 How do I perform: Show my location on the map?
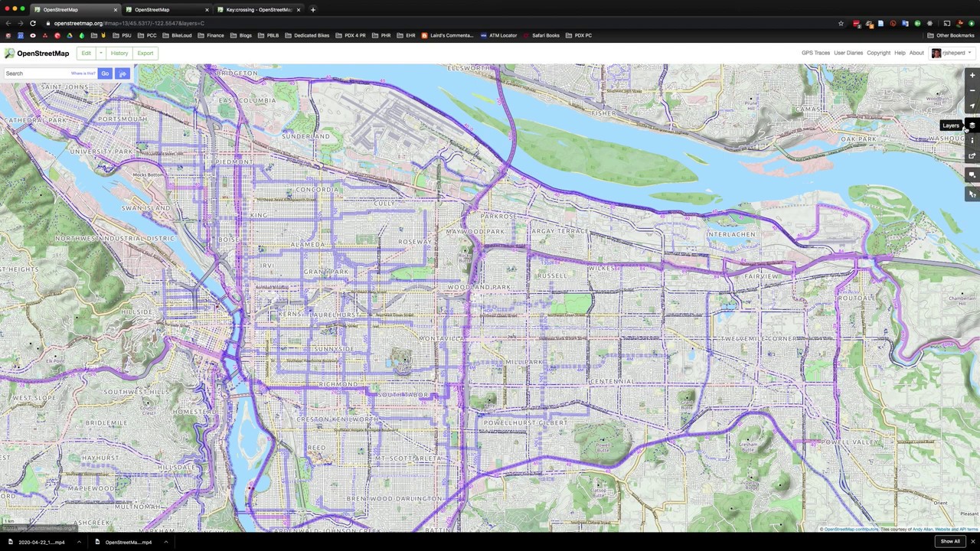coord(972,106)
